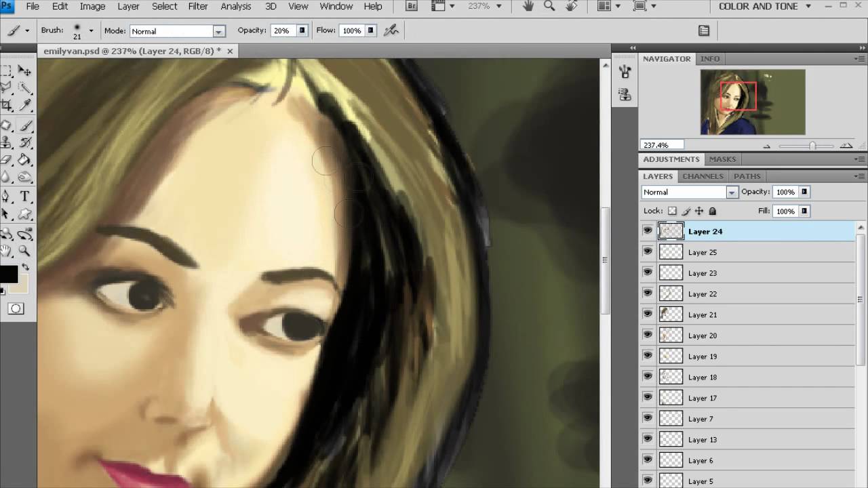Open layer blend mode dropdown

pyautogui.click(x=732, y=192)
